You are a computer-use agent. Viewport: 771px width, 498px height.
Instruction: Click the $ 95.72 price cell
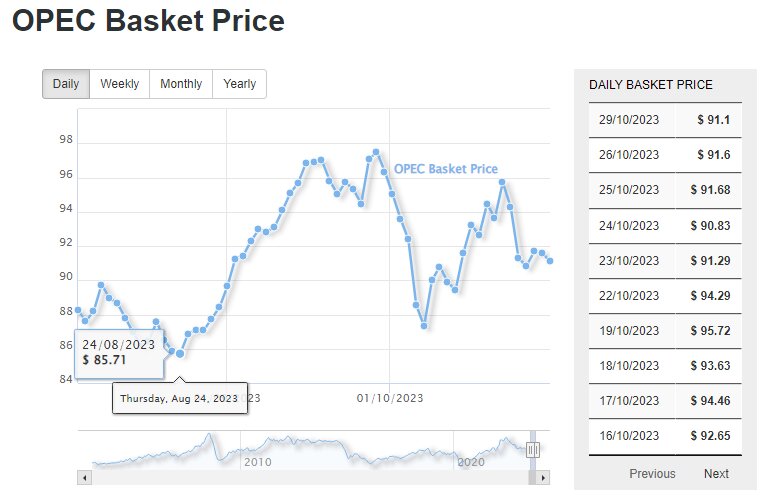click(x=710, y=330)
